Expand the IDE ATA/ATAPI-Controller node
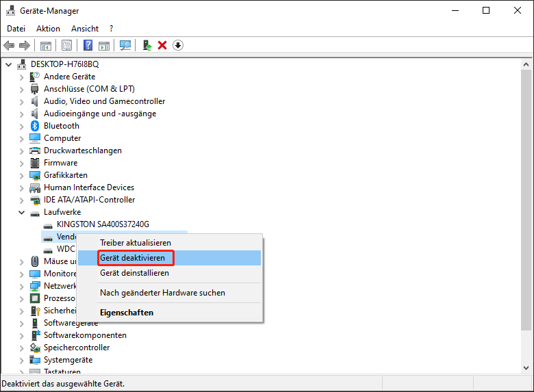This screenshot has height=392, width=534. (x=21, y=200)
